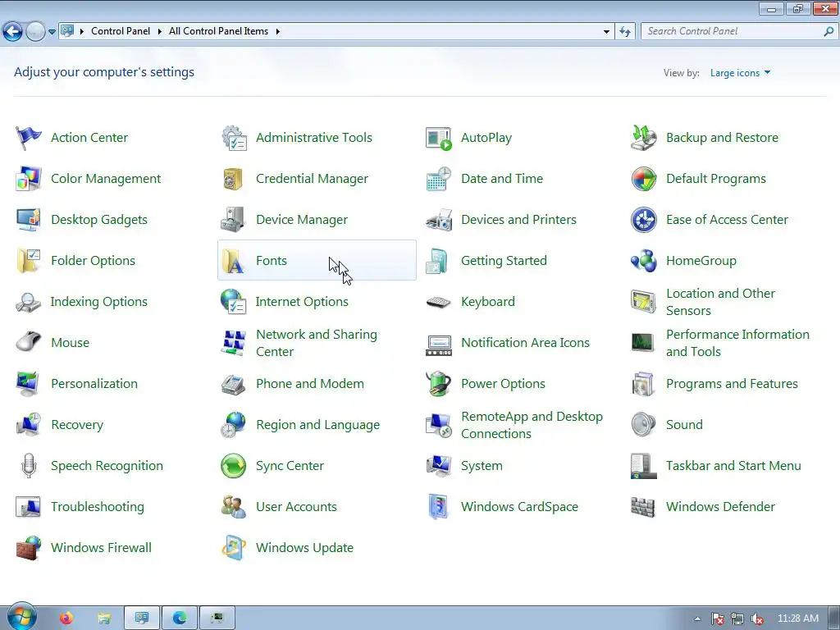Click the Network and Sharing Center icon
The image size is (840, 630).
234,342
